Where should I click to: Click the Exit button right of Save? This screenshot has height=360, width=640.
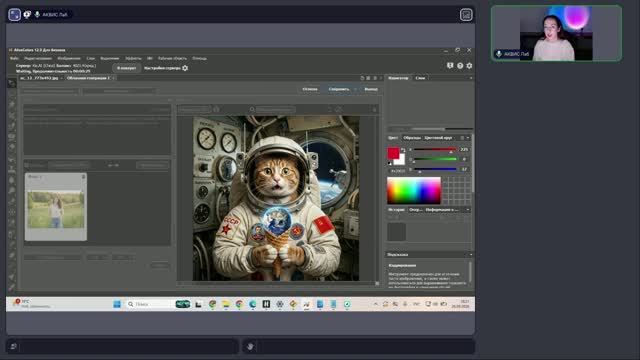371,89
